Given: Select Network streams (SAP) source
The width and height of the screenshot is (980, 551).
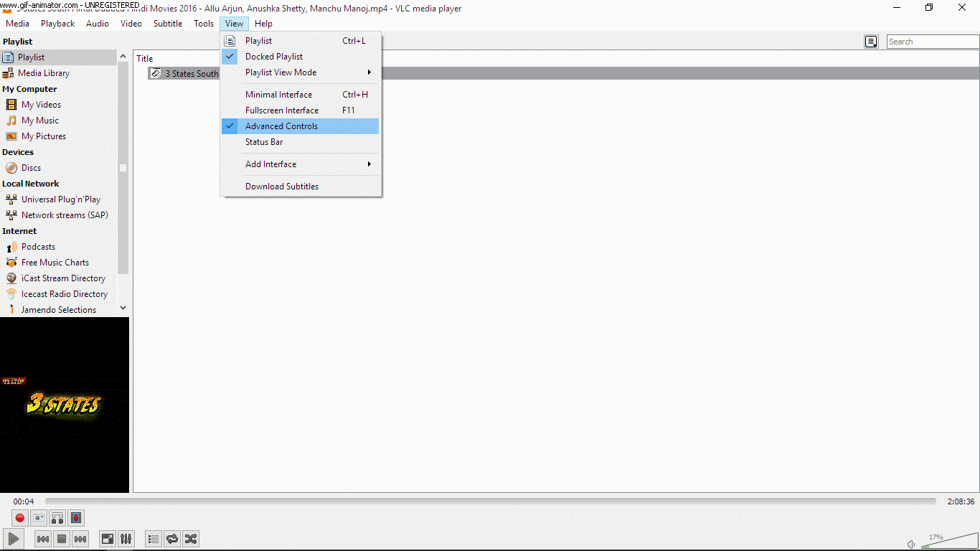Looking at the screenshot, I should (59, 215).
